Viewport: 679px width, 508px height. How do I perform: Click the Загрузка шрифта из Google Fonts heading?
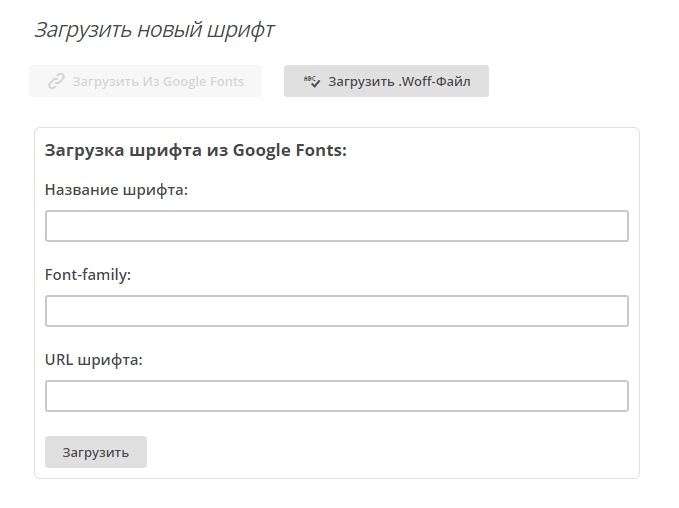[196, 151]
